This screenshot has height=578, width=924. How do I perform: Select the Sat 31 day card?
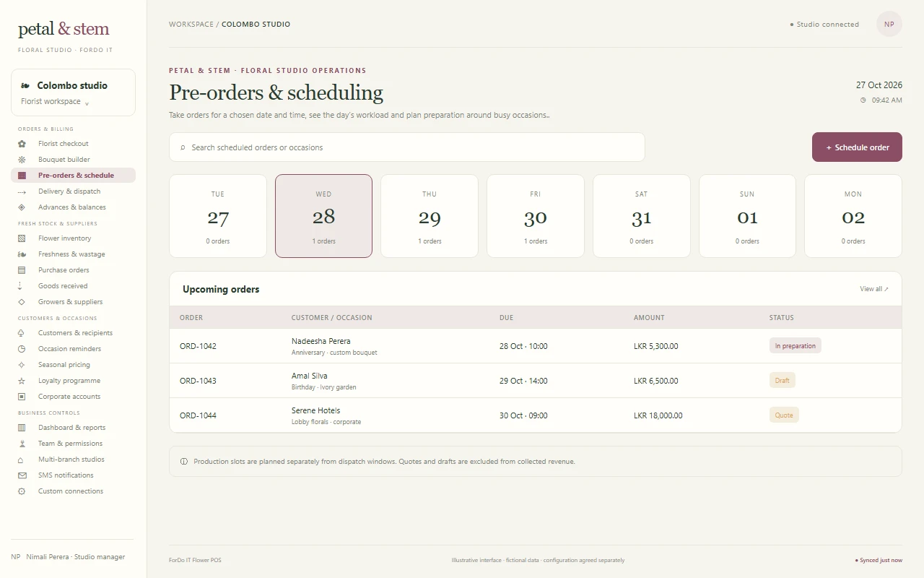tap(642, 216)
